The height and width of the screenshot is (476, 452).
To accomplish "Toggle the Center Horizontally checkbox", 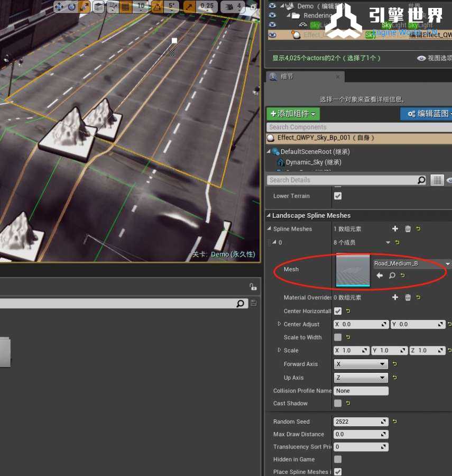I will (338, 311).
